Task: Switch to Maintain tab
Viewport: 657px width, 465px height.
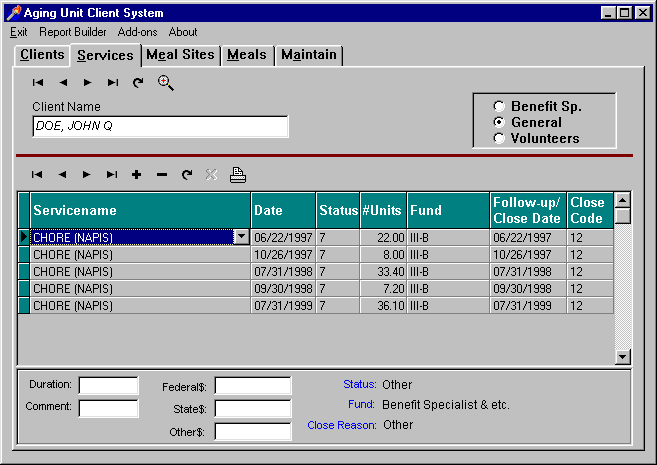Action: [x=309, y=55]
